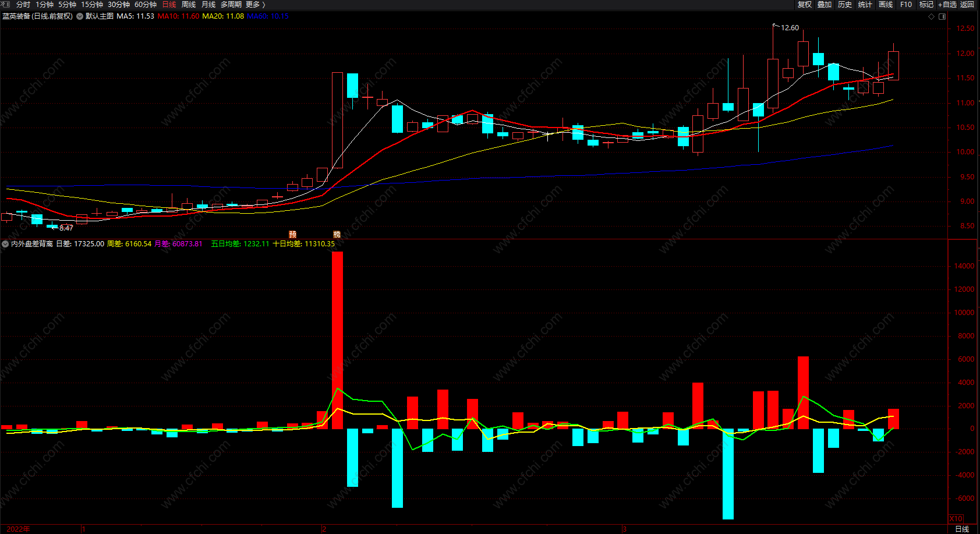Click the 标记 mark button
This screenshot has height=534, width=980.
pos(926,5)
